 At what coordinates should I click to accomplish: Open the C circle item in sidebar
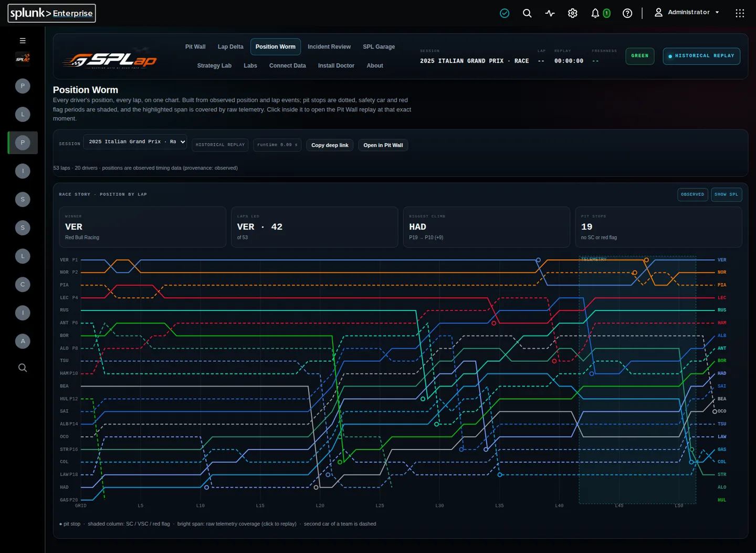23,284
